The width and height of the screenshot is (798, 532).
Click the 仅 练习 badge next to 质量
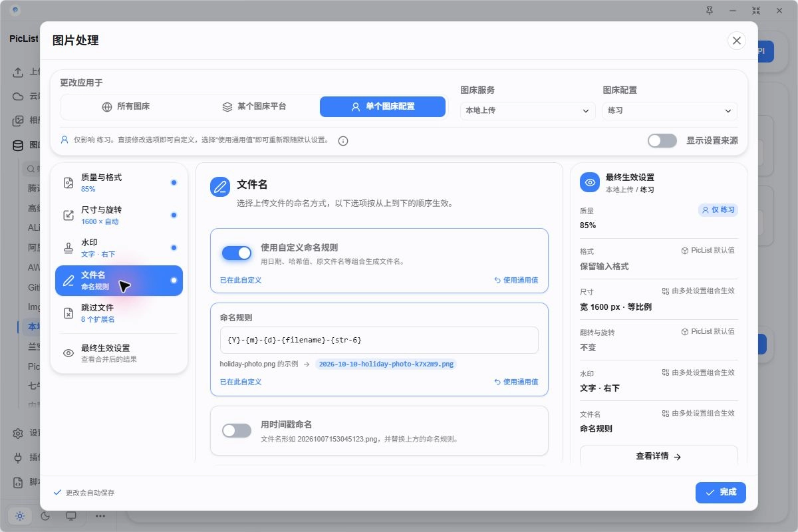click(x=718, y=209)
